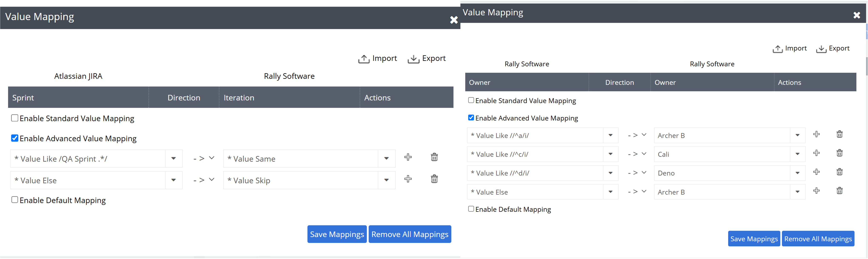Enable Standard Value Mapping for Sprint
Screen dimensions: 868x259
point(15,118)
